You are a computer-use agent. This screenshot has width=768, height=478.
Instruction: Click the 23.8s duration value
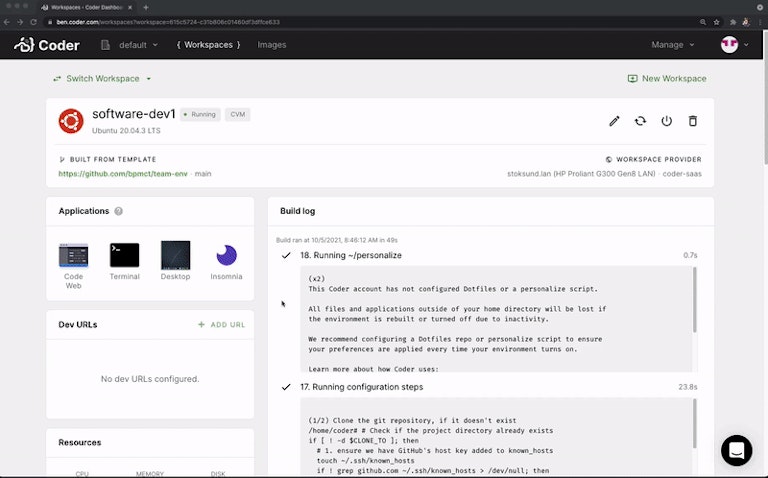click(x=688, y=387)
